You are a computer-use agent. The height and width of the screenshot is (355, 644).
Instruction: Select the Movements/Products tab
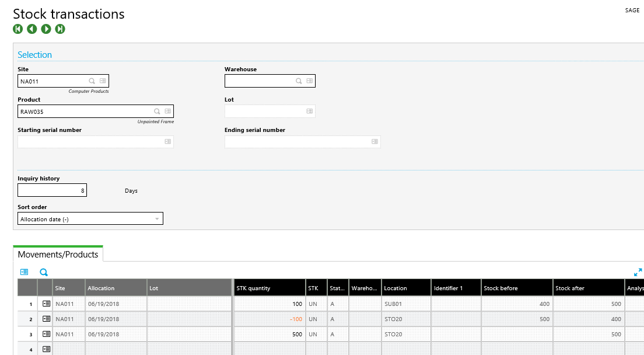(x=58, y=254)
